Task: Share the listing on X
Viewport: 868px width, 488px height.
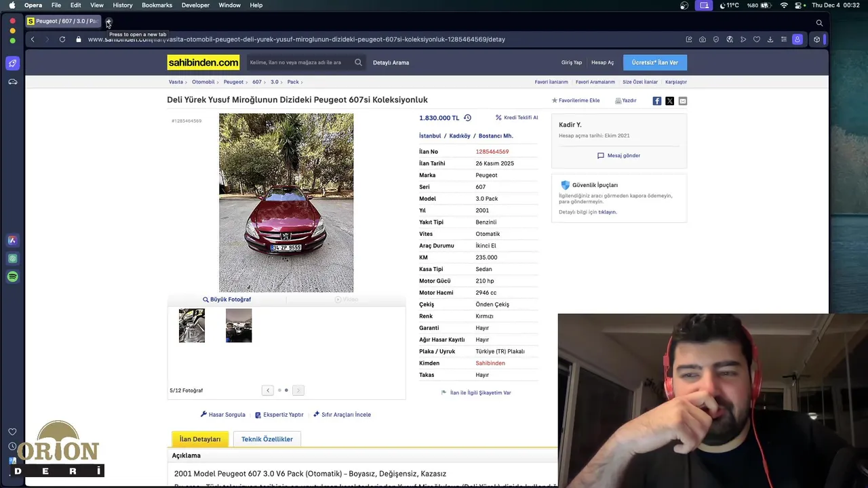Action: point(669,100)
